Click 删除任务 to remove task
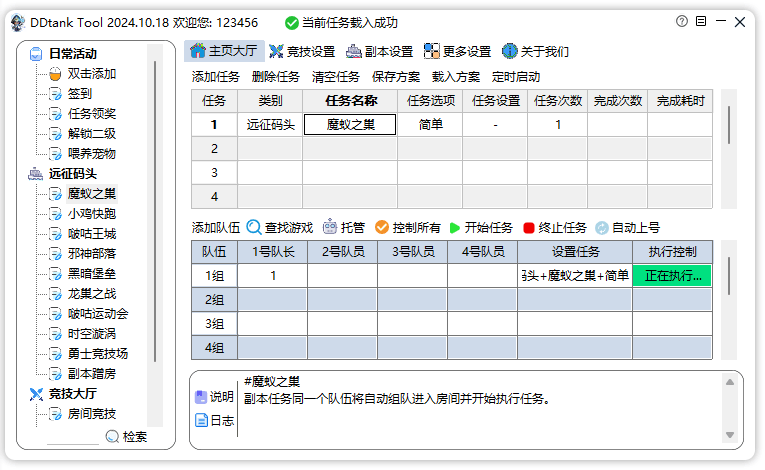Image resolution: width=765 pixels, height=470 pixels. click(276, 77)
